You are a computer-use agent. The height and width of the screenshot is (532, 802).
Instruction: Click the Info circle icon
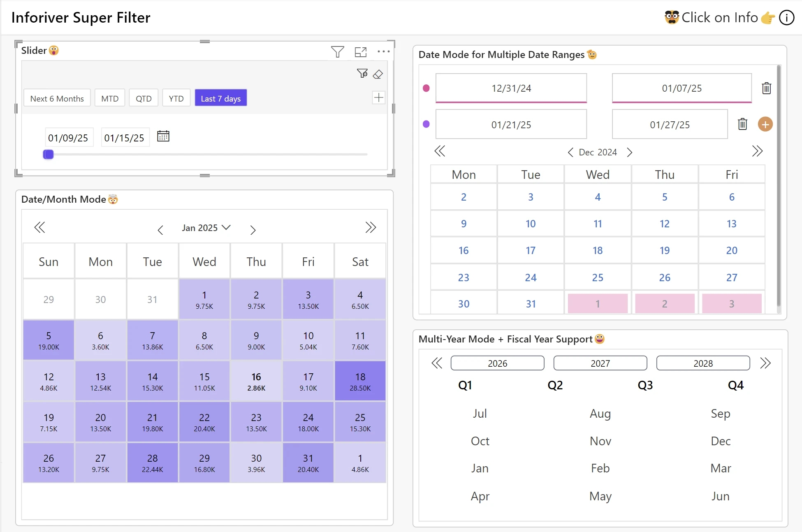point(786,18)
